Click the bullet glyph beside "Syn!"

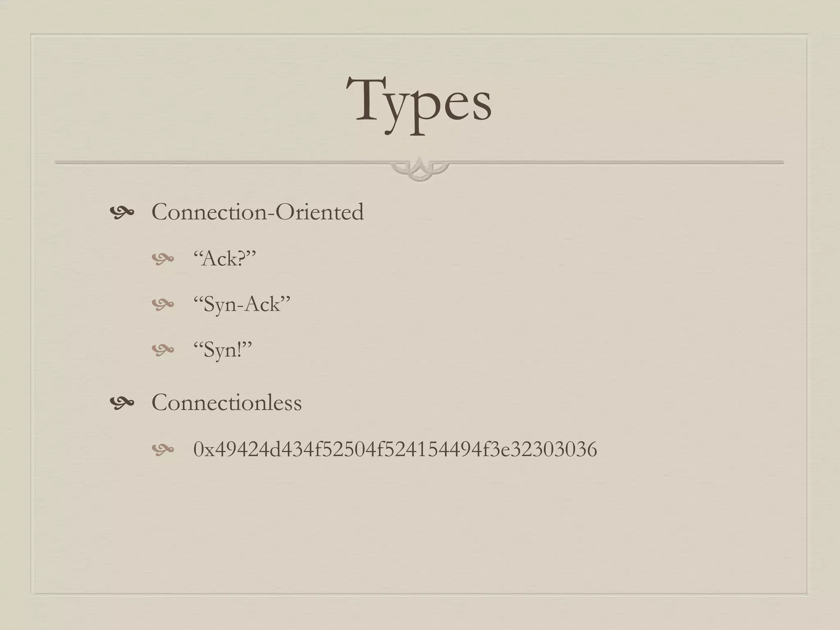coord(163,350)
